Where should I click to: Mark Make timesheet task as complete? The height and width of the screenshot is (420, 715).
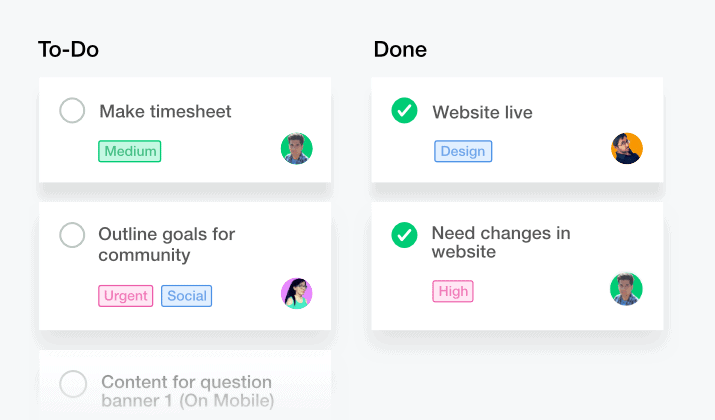72,110
